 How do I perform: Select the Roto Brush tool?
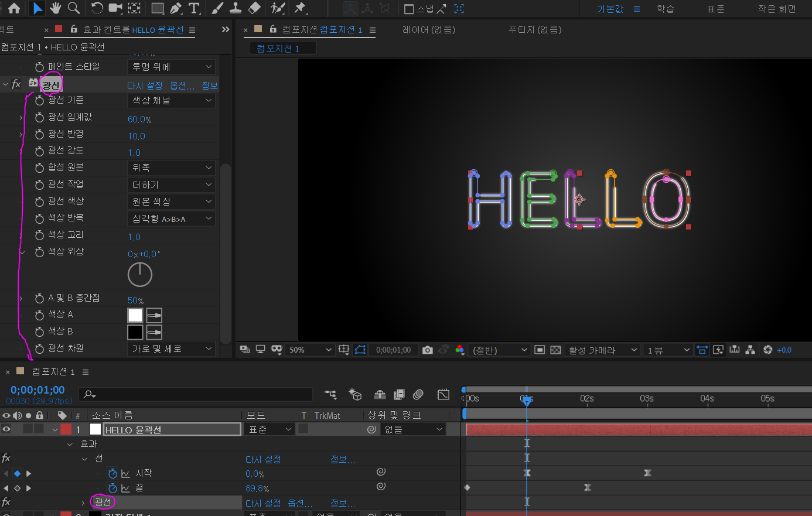tap(278, 8)
